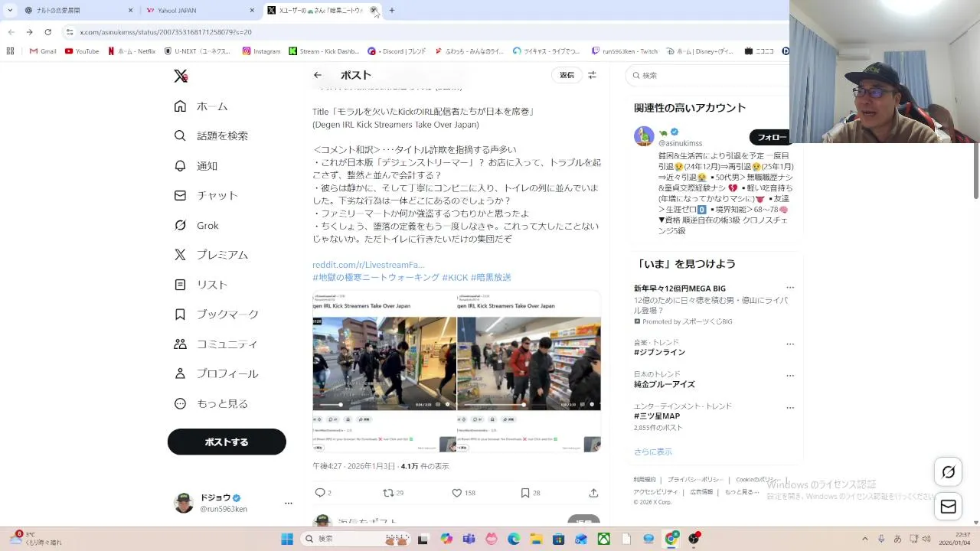Image resolution: width=980 pixels, height=551 pixels.
Task: Click the #KICK hashtag
Action: [x=455, y=277]
